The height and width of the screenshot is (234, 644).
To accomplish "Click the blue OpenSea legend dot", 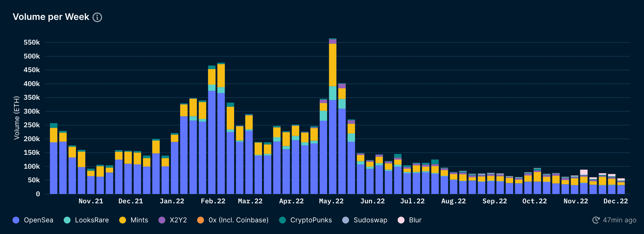I will pos(16,220).
